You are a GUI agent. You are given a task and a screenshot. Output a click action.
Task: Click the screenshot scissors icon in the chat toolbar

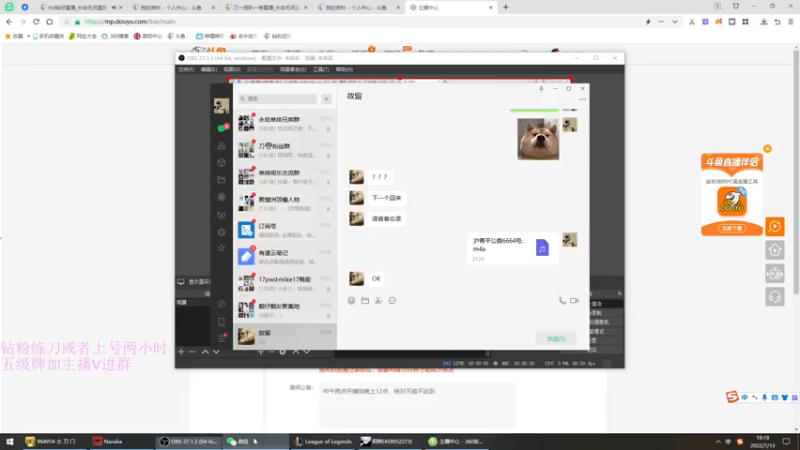(x=379, y=301)
